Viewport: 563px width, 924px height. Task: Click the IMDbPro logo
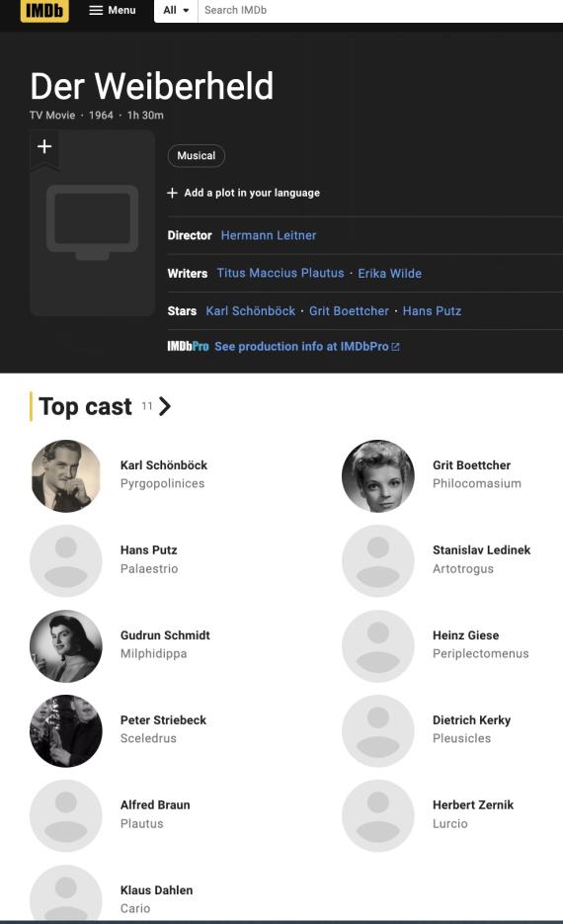click(188, 347)
